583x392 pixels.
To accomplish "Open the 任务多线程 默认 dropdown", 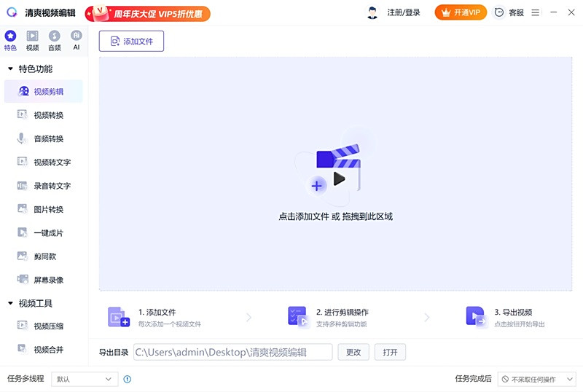I will click(x=85, y=379).
